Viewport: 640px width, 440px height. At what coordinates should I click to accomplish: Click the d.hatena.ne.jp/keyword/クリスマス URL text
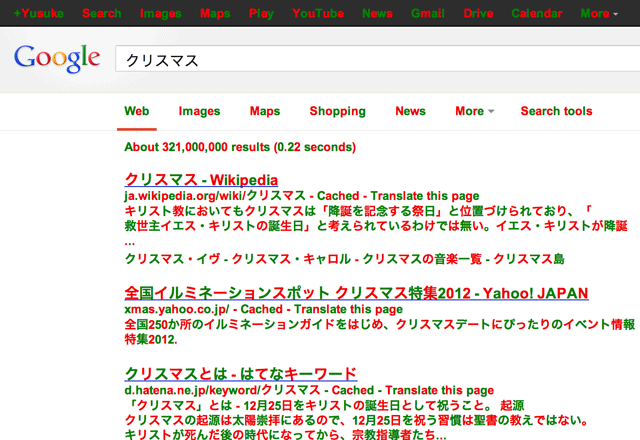[222, 390]
